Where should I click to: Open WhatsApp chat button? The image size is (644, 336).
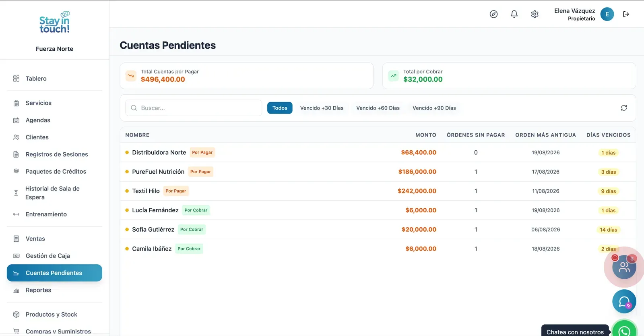(x=624, y=330)
